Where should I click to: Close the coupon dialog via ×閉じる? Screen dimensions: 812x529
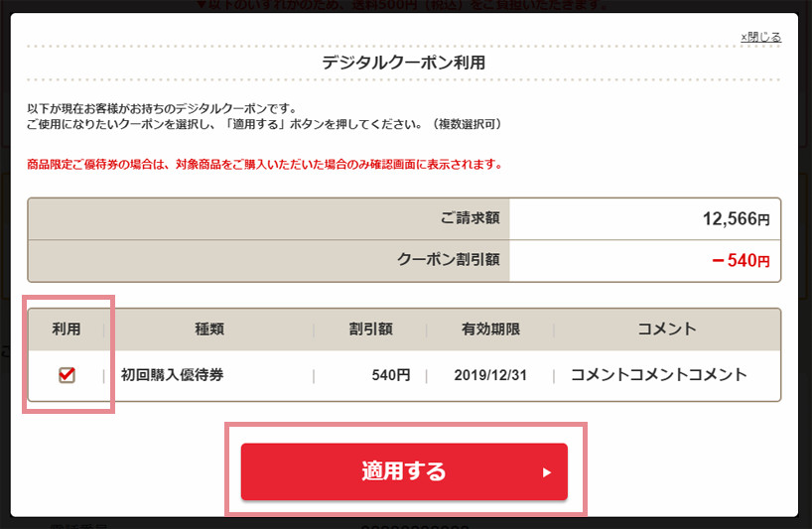pos(760,37)
